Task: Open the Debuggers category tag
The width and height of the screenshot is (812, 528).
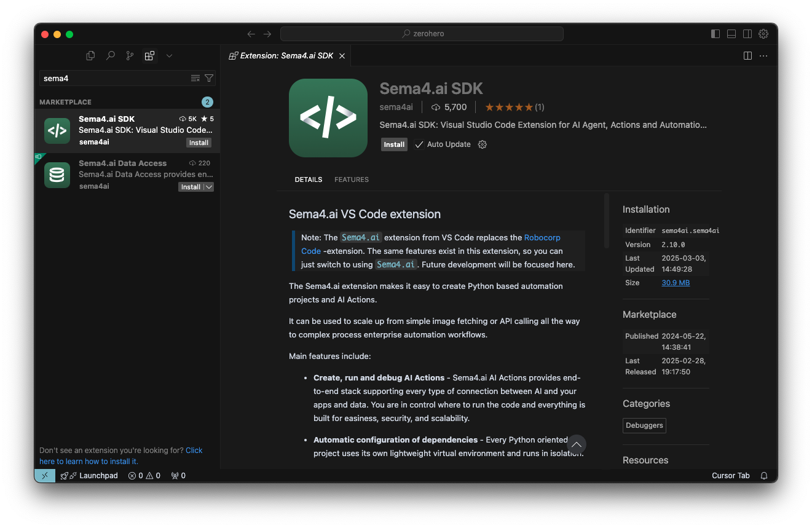Action: point(644,425)
